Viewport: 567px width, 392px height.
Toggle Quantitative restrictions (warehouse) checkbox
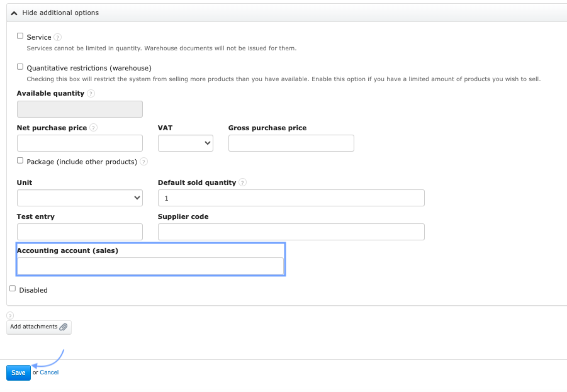20,67
